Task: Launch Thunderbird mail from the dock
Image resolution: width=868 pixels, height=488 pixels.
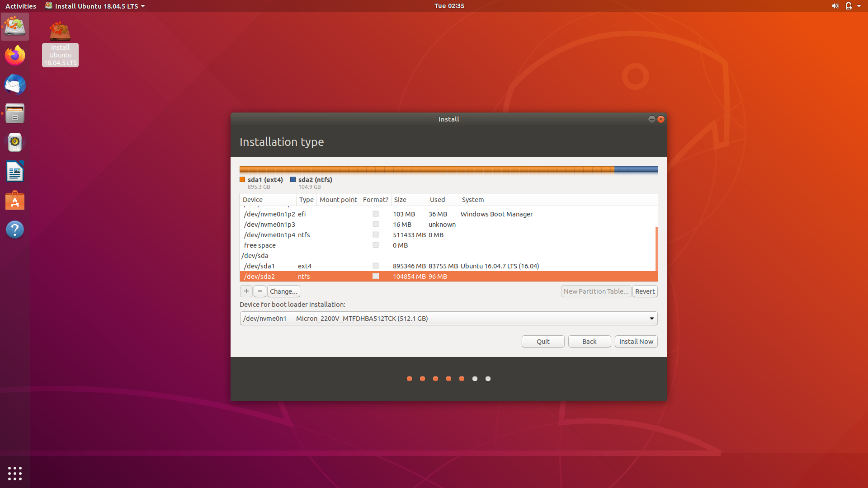Action: pos(15,84)
